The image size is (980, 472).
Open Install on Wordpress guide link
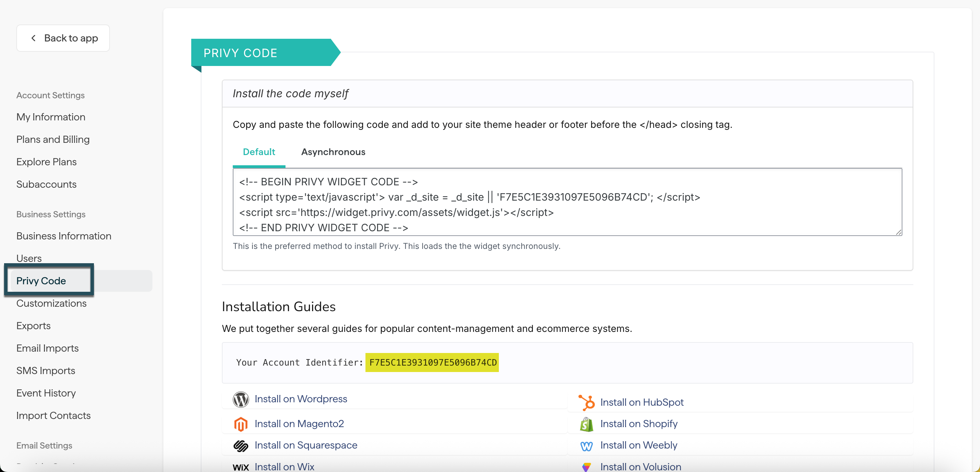click(300, 399)
